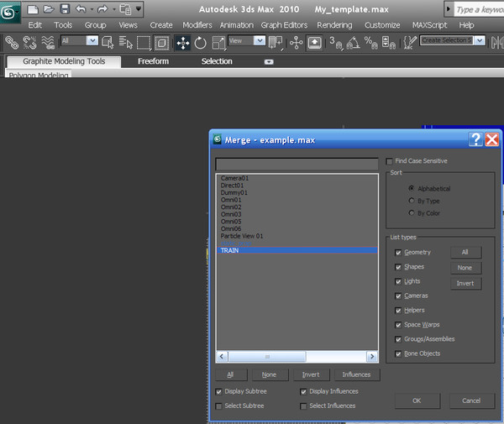
Task: Click Cancel in the Merge dialog
Action: (471, 400)
